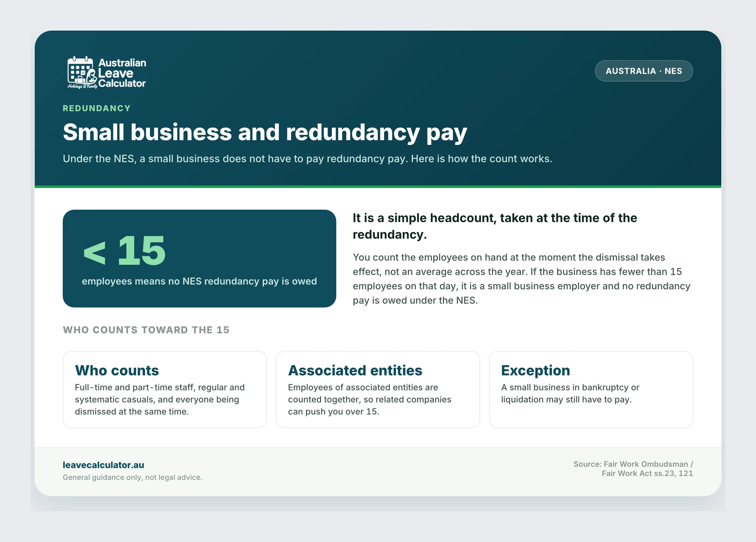Visit the leavecalculator.au link

coord(103,465)
